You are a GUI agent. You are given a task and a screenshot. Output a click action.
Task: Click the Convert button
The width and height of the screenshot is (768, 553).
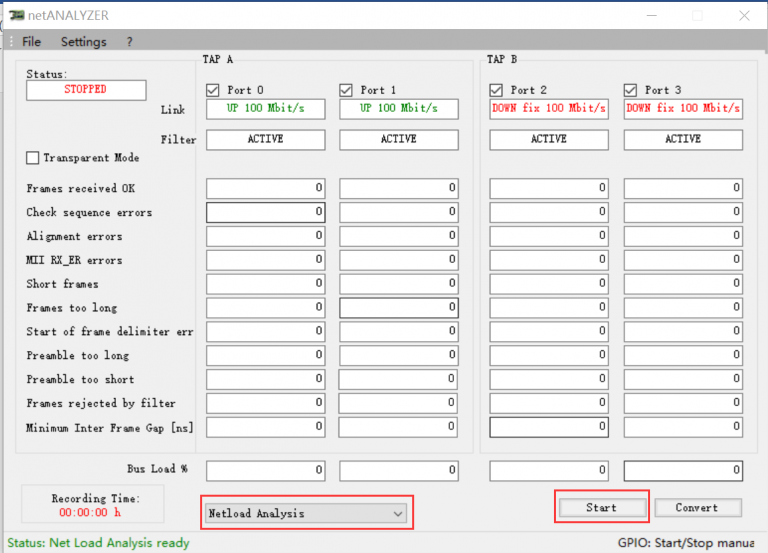point(697,508)
